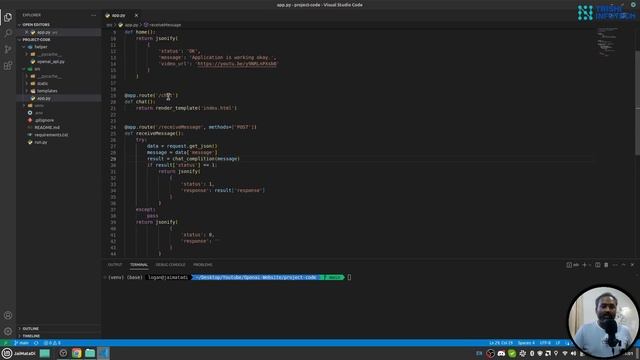Open the Accounts icon in activity bar
Image resolution: width=640 pixels, height=360 pixels.
(x=8, y=315)
